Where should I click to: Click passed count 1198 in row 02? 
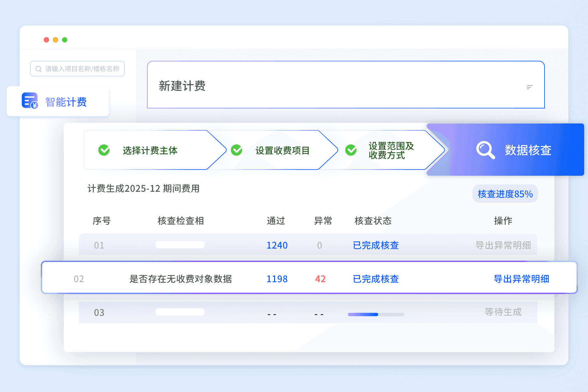(277, 279)
